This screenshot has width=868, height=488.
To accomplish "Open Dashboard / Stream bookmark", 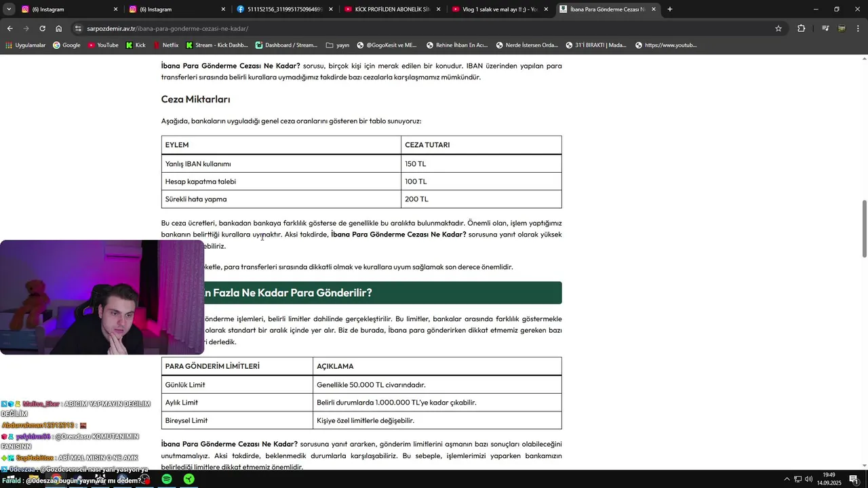I will [286, 45].
